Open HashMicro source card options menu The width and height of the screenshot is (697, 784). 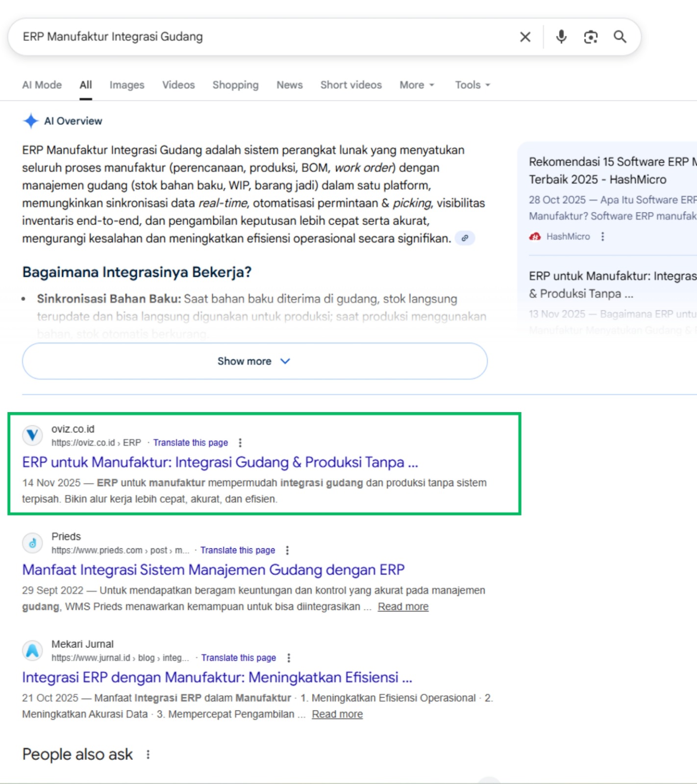point(602,237)
